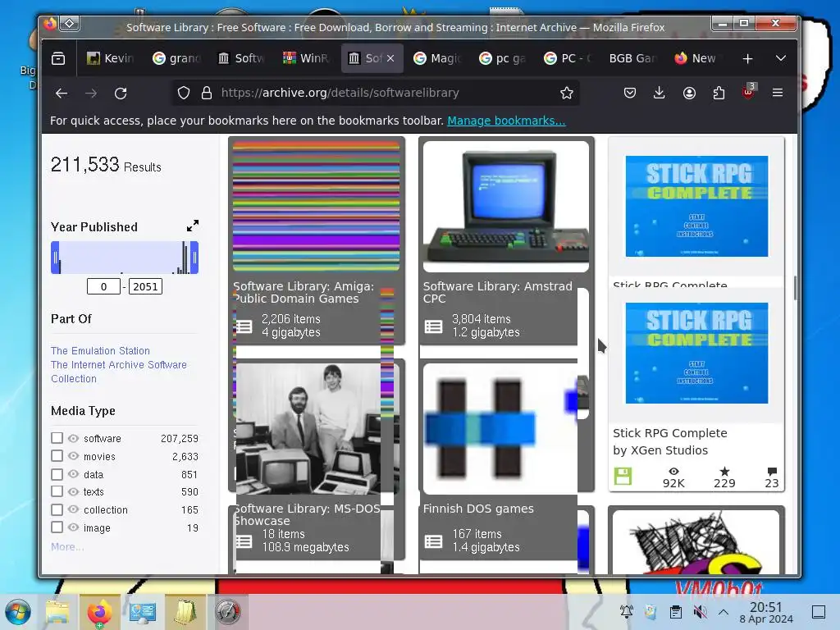The height and width of the screenshot is (630, 840).
Task: Open the Amstrad CPC computer thumbnail
Action: click(x=505, y=207)
